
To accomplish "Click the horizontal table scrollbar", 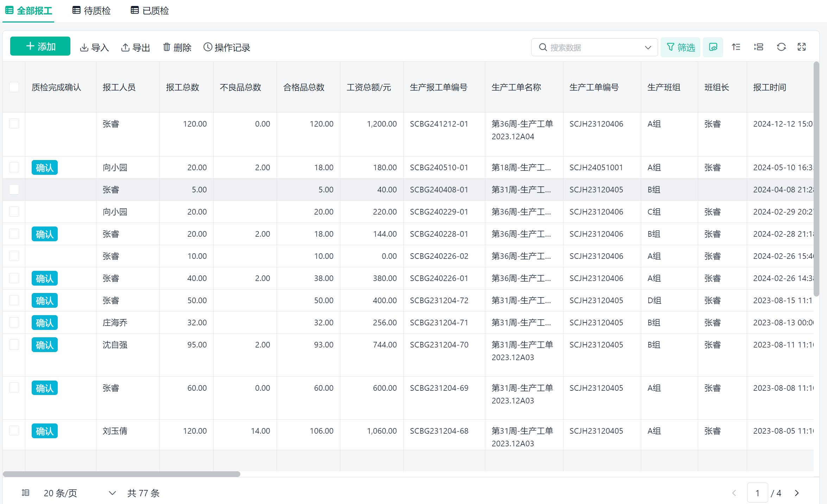I will 121,474.
